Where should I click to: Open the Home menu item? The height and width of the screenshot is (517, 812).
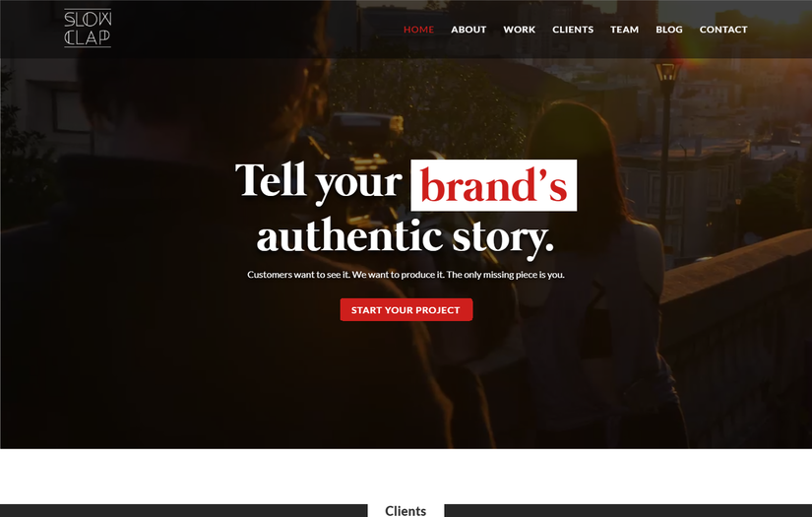click(418, 30)
